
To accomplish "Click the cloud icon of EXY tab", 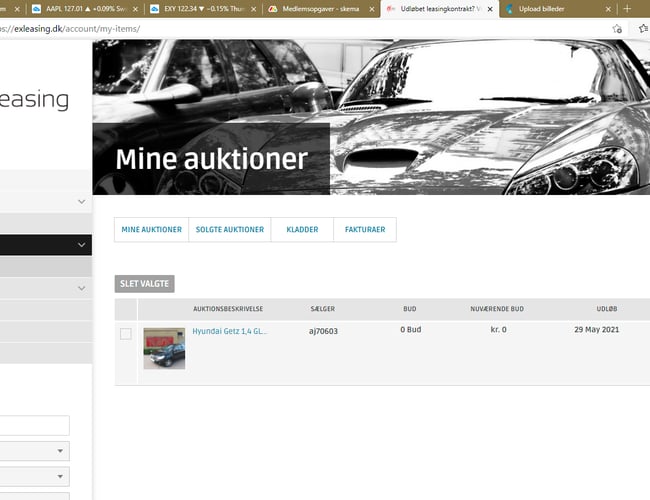I will point(155,9).
